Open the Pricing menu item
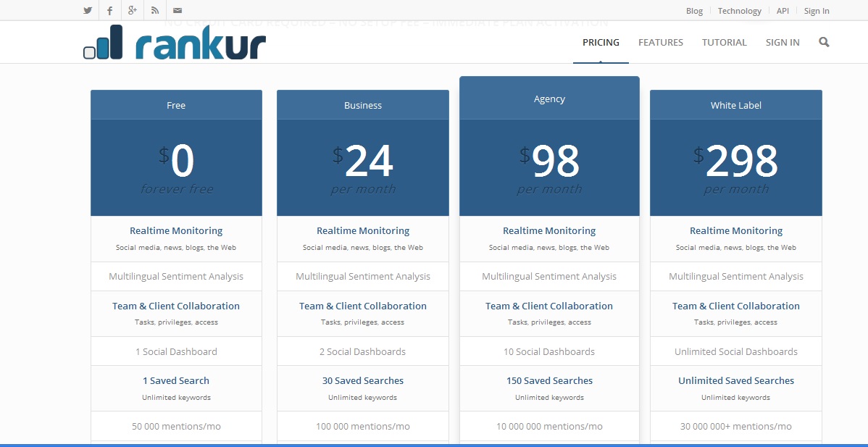 coord(601,42)
